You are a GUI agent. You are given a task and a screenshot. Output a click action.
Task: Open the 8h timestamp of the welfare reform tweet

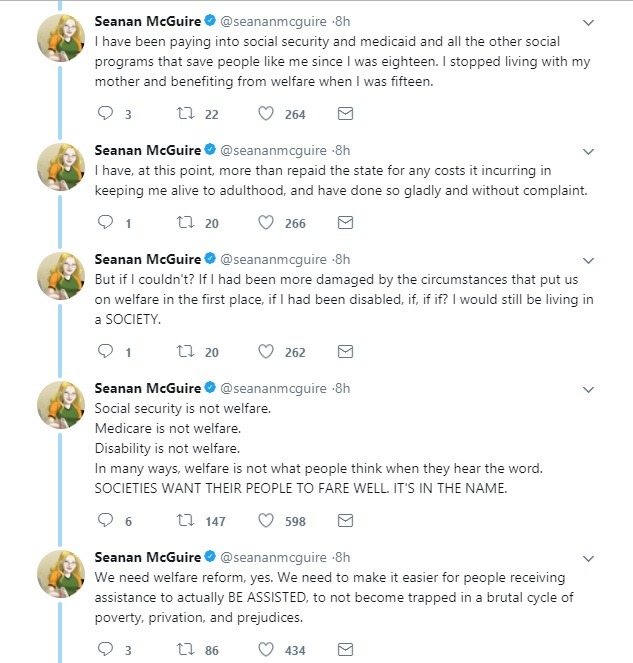point(343,557)
